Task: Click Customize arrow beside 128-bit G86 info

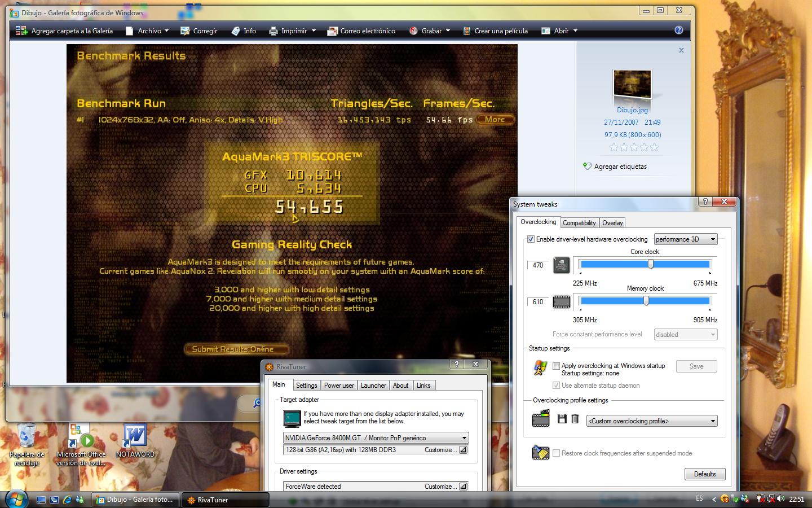Action: 463,450
